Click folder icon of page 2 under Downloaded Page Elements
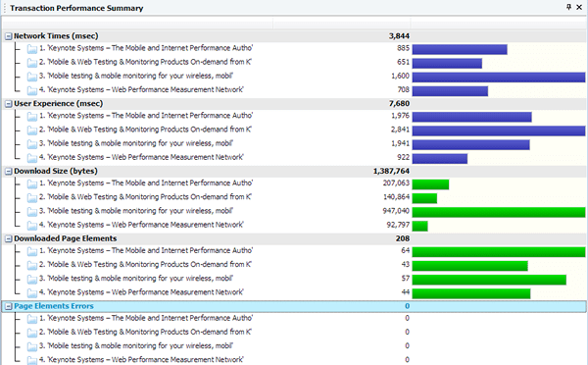 (32, 266)
